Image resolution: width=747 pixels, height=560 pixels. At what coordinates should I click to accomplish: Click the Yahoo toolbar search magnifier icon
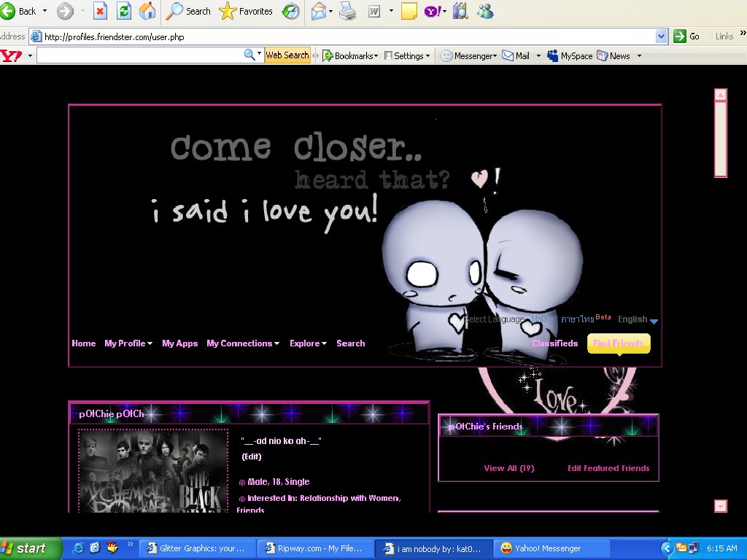(x=249, y=55)
